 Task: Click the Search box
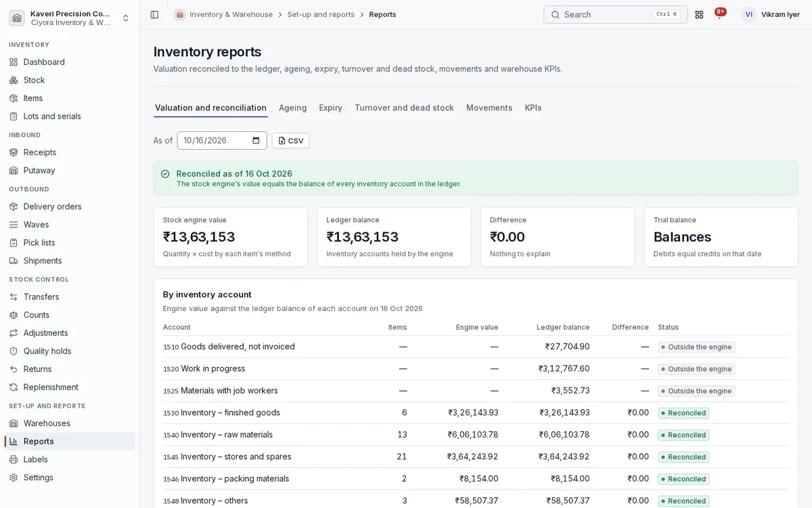(x=615, y=14)
